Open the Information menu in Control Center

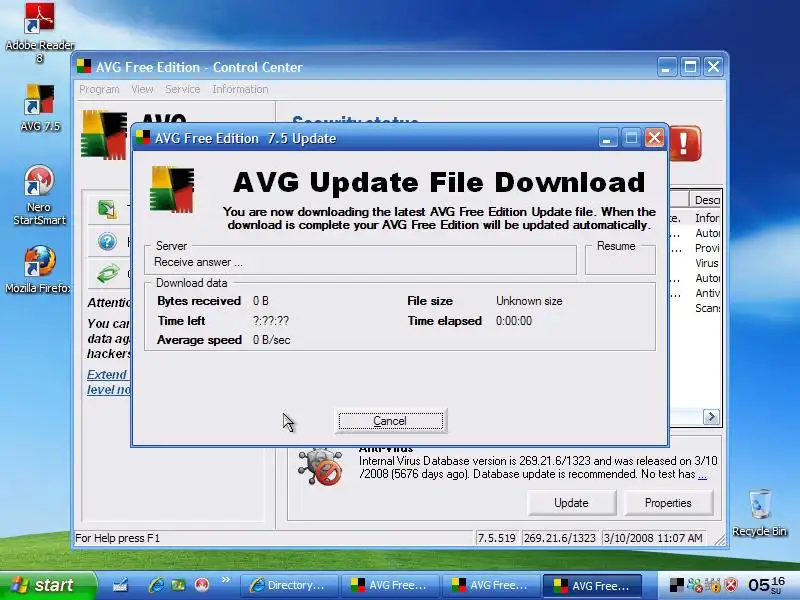tap(240, 89)
